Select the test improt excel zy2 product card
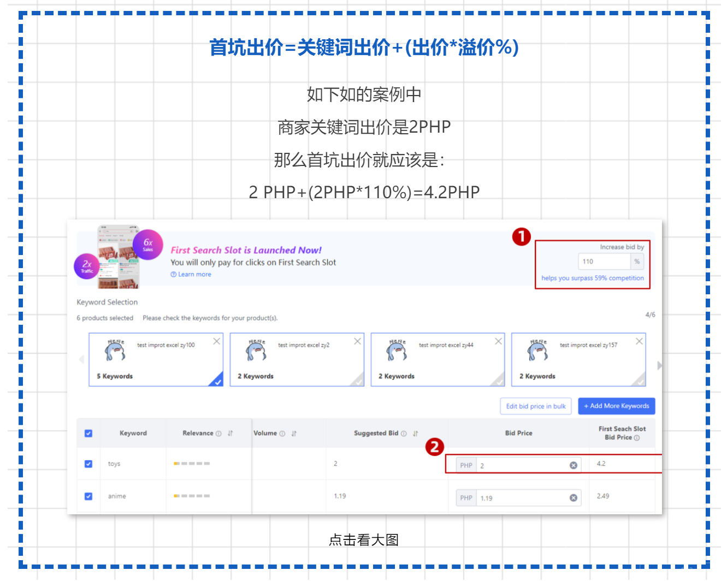 (x=297, y=359)
